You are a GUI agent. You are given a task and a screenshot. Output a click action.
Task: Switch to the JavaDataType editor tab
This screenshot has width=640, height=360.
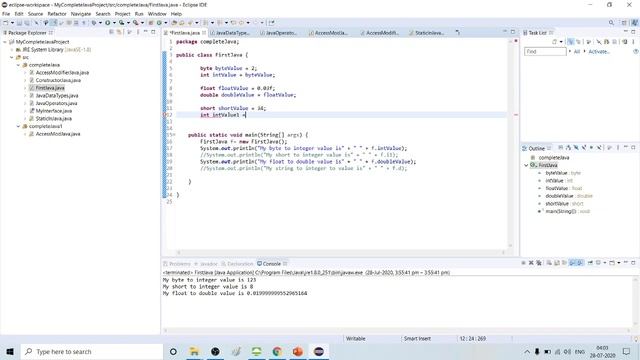click(x=232, y=33)
